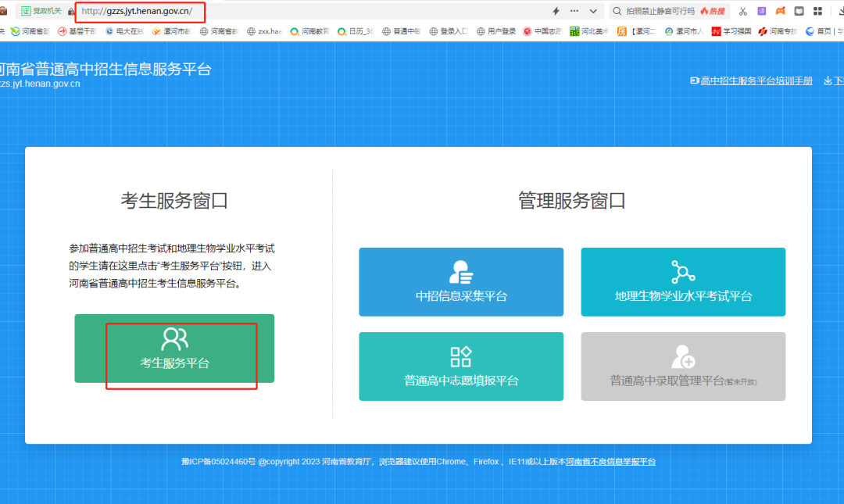Screen dimensions: 844x504
Task: Open 普通高中志愿填报平台
Action: 460,366
